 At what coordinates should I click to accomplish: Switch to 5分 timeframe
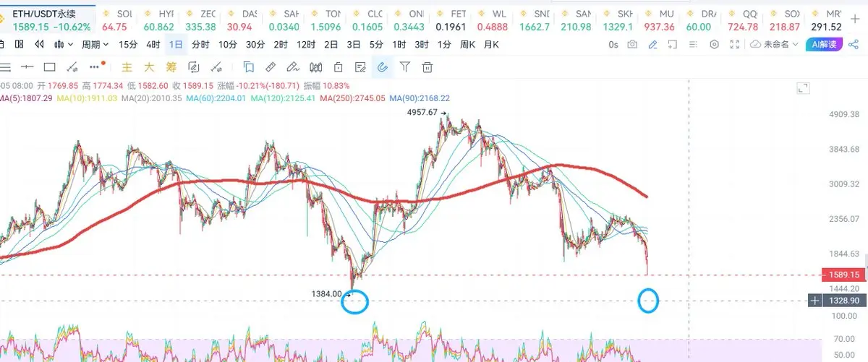376,44
